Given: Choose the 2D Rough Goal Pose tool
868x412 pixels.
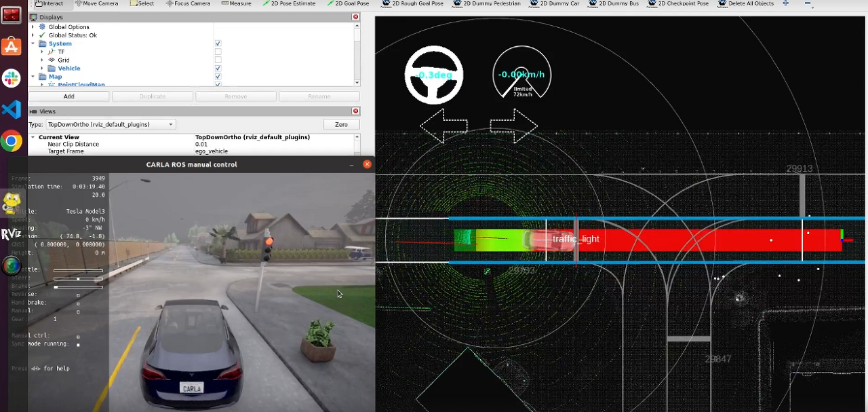Looking at the screenshot, I should (x=414, y=3).
